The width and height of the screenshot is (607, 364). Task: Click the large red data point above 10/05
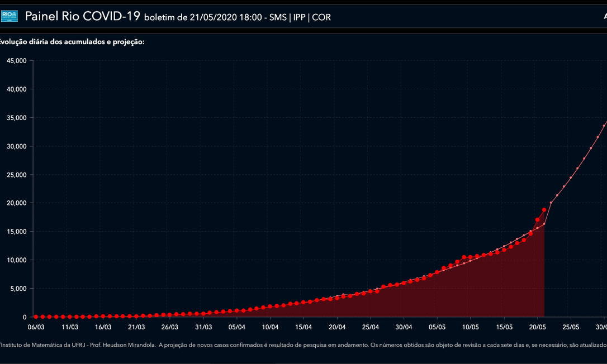coord(470,257)
